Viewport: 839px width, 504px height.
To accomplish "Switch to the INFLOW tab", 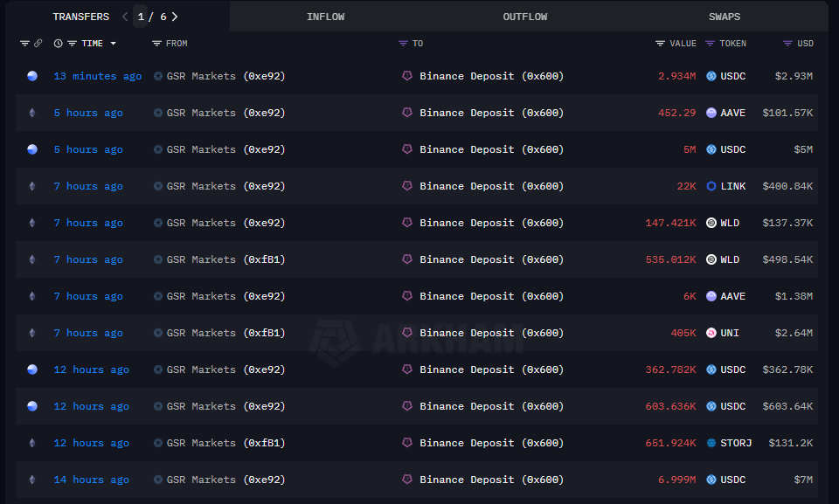I will coord(325,16).
